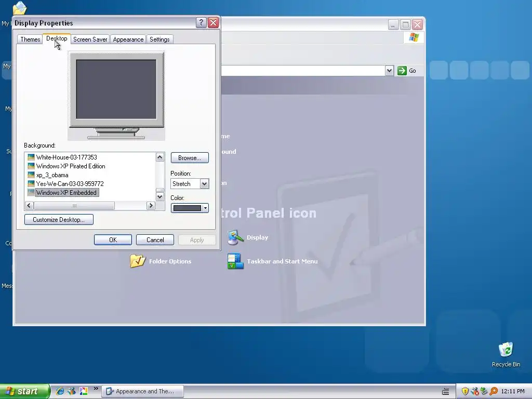Open the Display control panel icon
Viewport: 532px width, 399px height.
(x=235, y=237)
